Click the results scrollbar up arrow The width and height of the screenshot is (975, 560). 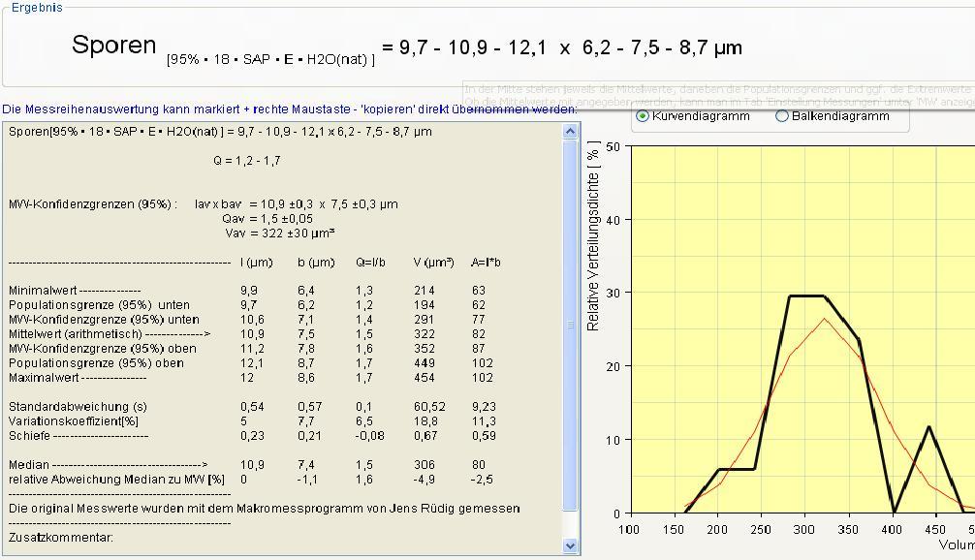pyautogui.click(x=571, y=132)
